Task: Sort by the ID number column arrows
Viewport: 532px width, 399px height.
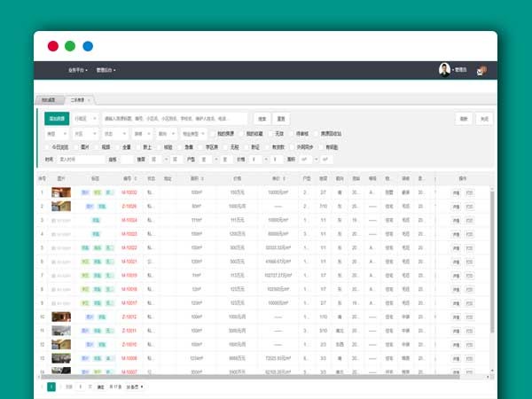Action: coord(135,178)
